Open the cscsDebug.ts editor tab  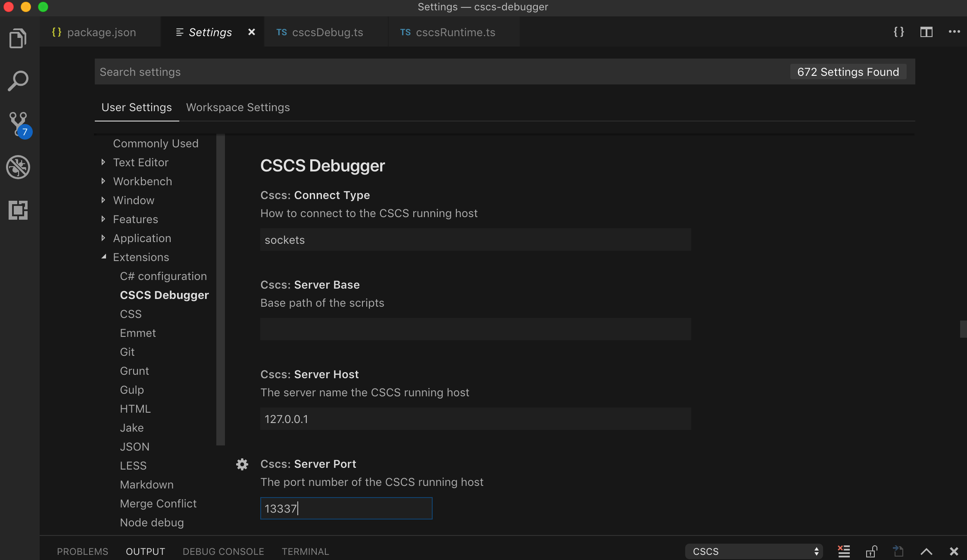[327, 32]
